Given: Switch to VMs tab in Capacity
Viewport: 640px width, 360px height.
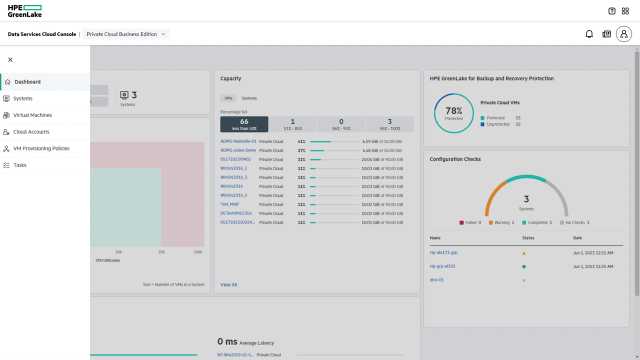Looking at the screenshot, I should [x=228, y=98].
